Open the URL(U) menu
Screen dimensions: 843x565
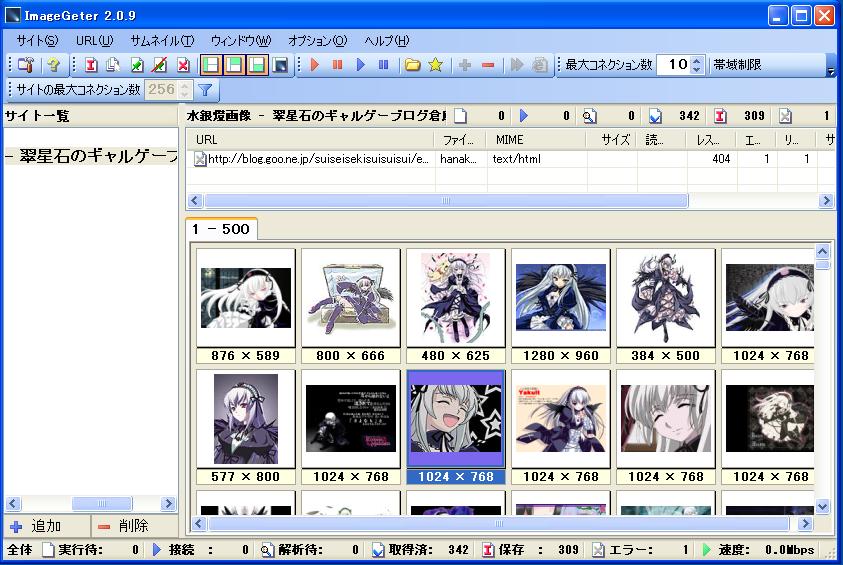pos(95,41)
